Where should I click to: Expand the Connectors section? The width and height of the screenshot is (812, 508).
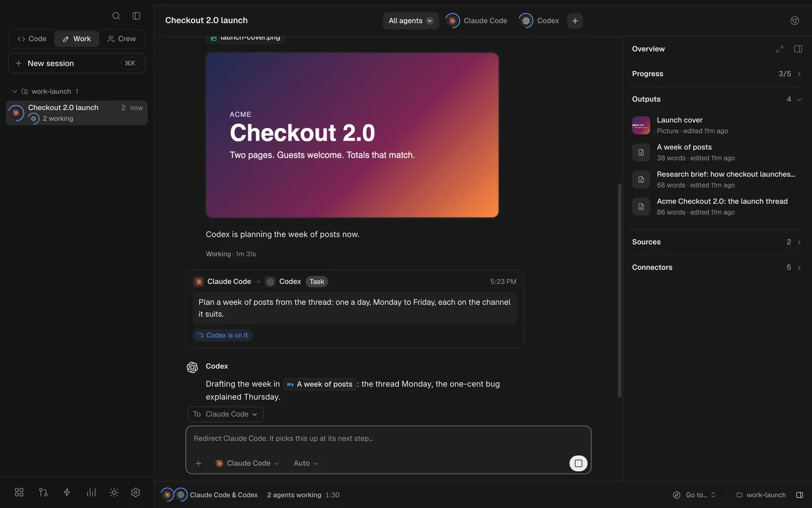717,268
